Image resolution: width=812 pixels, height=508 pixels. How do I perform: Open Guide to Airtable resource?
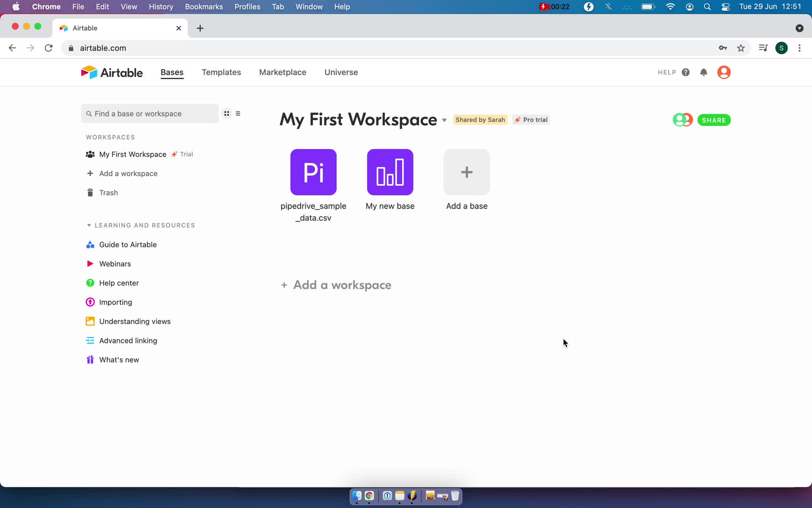(128, 245)
